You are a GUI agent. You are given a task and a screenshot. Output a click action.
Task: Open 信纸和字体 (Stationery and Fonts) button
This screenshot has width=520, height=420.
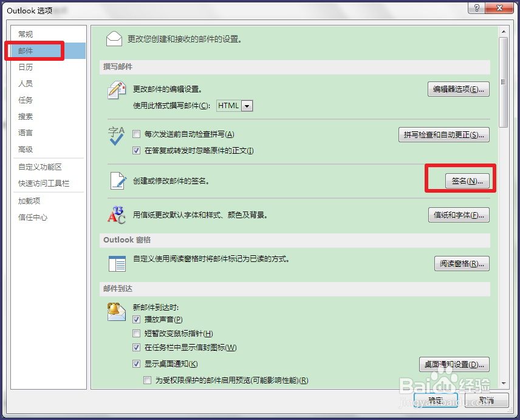point(459,215)
